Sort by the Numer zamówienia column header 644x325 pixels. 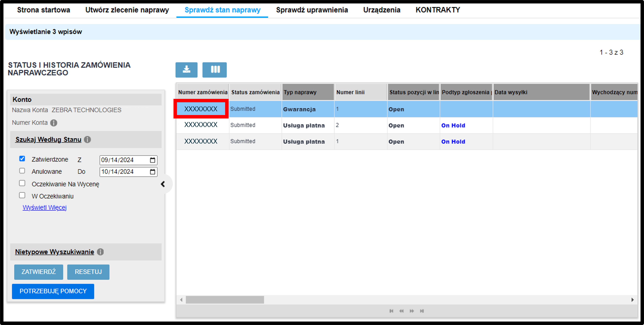coord(203,92)
